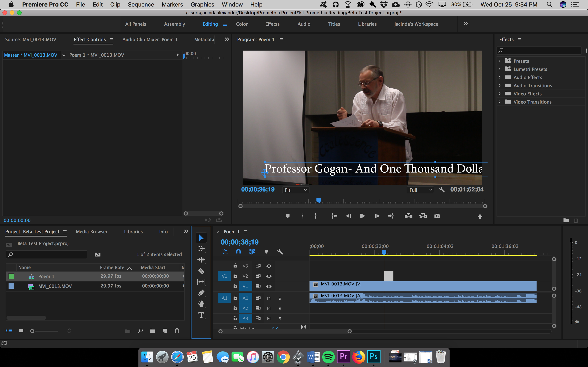Switch to the Color workspace tab
This screenshot has height=367, width=588.
click(242, 24)
